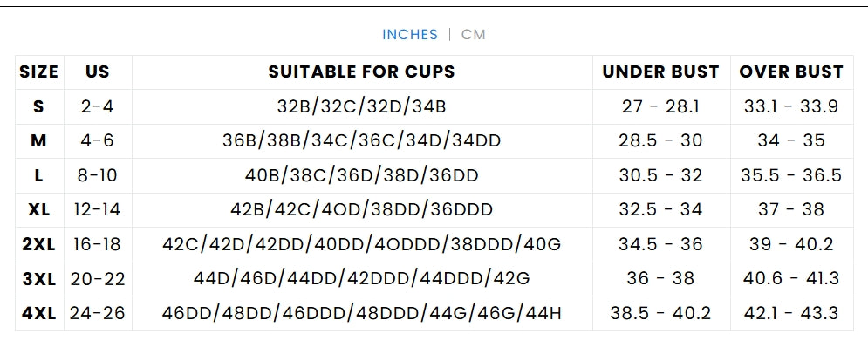Select the size M row label
The image size is (868, 361).
pyautogui.click(x=38, y=141)
